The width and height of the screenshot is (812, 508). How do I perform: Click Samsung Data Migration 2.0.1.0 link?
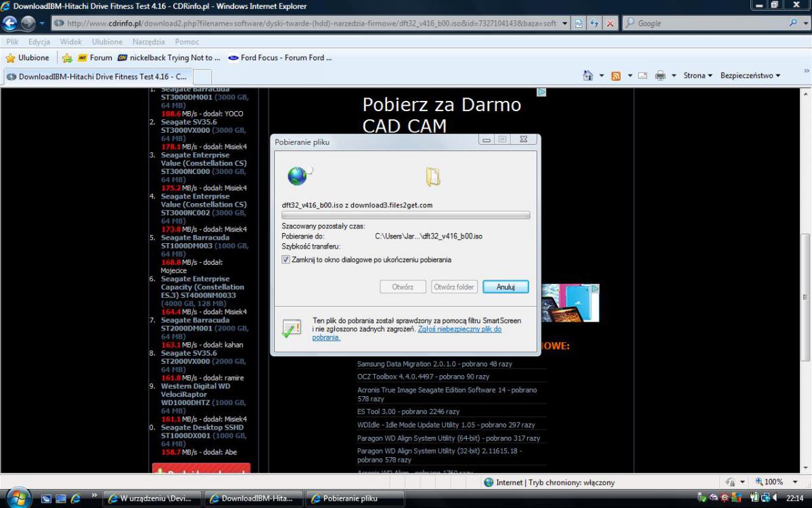point(434,364)
